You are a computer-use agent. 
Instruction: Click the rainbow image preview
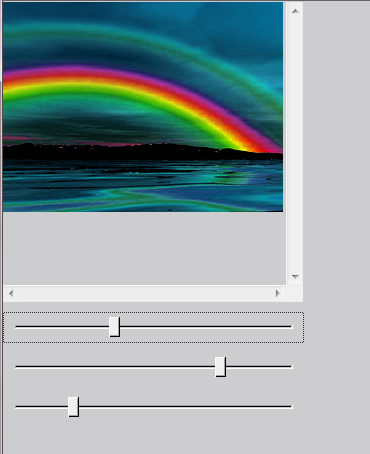(x=143, y=107)
